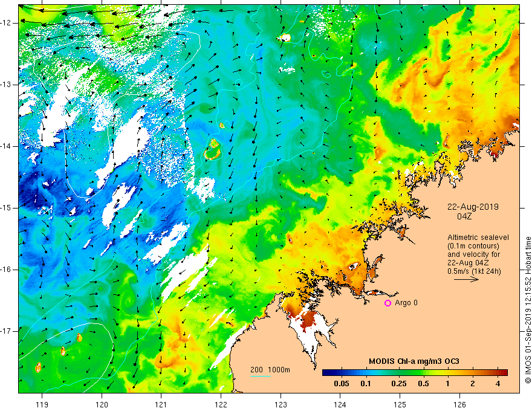Click the MODIS Chl-a mg/m3 OC3 title
Viewport: 532px width, 411px height.
[414, 361]
